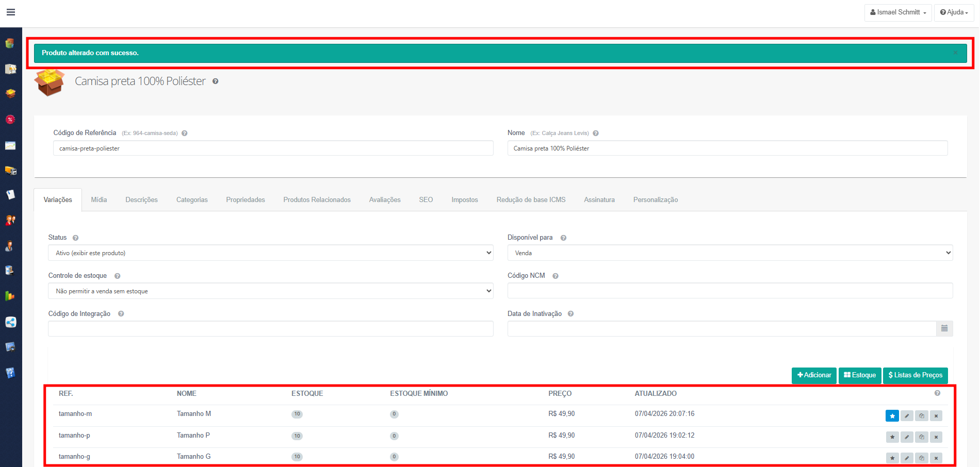Set tamanho-p as the default variation star
Viewport: 980px width, 467px height.
click(x=892, y=437)
